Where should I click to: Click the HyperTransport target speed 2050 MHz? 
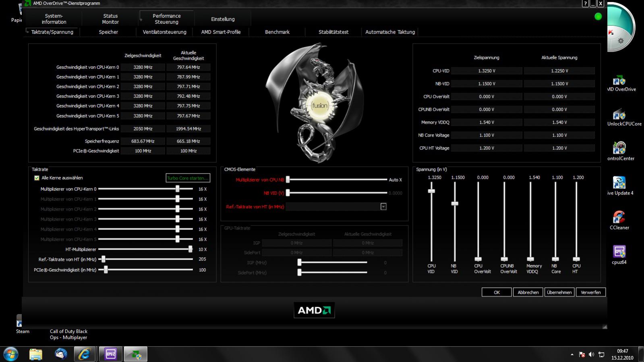(x=143, y=129)
